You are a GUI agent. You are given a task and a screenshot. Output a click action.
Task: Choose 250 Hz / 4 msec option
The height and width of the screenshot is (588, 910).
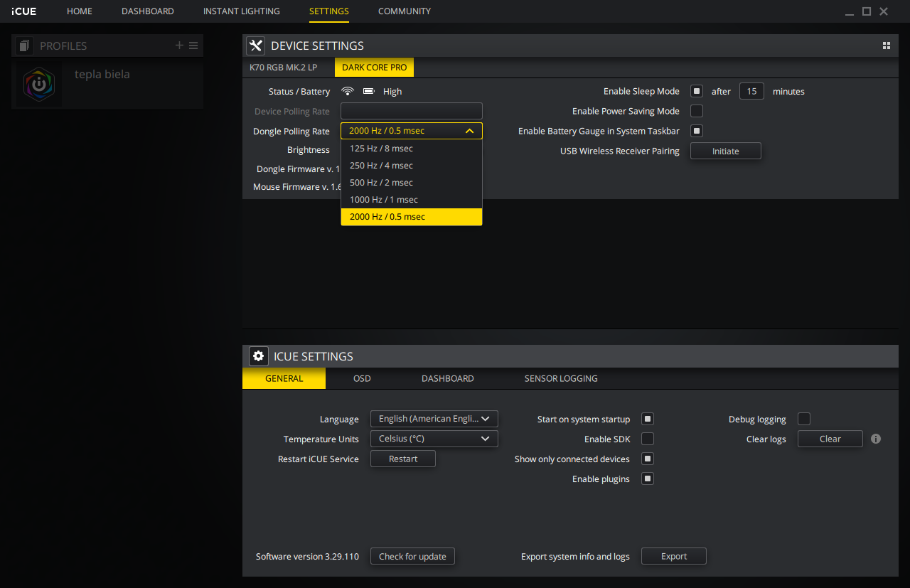412,166
